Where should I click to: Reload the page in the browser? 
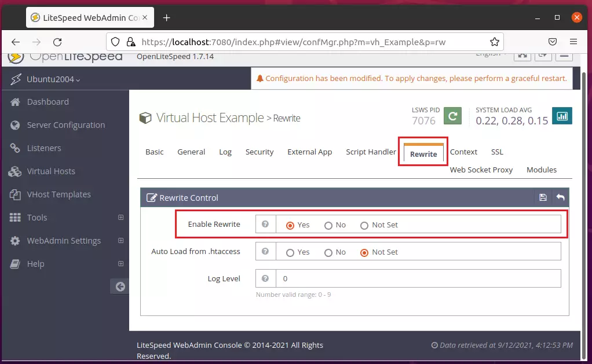[x=57, y=42]
